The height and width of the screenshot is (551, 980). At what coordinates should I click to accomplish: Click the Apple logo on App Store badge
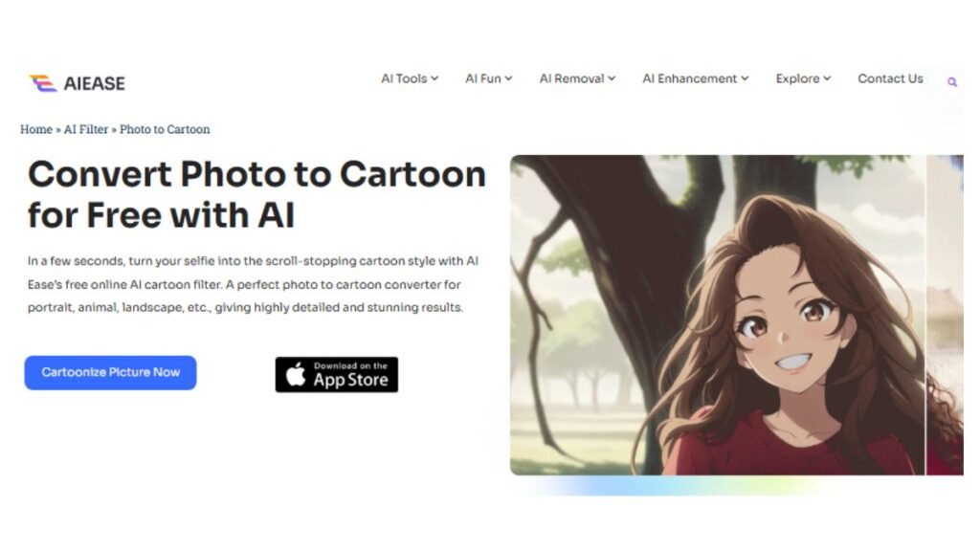click(296, 374)
